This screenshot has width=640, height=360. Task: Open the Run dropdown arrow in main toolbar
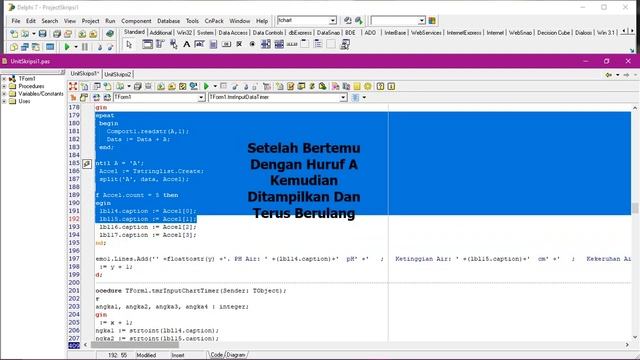(76, 47)
